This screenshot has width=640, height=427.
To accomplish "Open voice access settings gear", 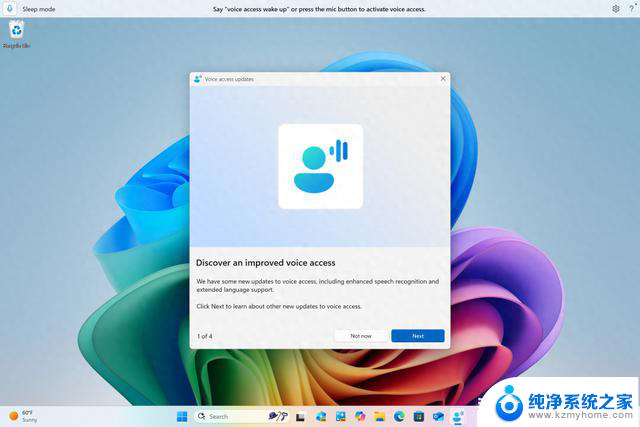I will pos(616,9).
